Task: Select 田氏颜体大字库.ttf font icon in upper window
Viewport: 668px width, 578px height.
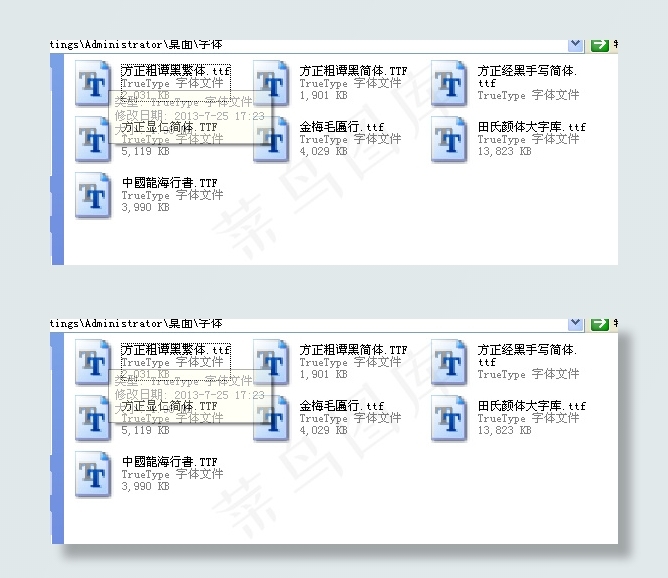Action: coord(449,139)
